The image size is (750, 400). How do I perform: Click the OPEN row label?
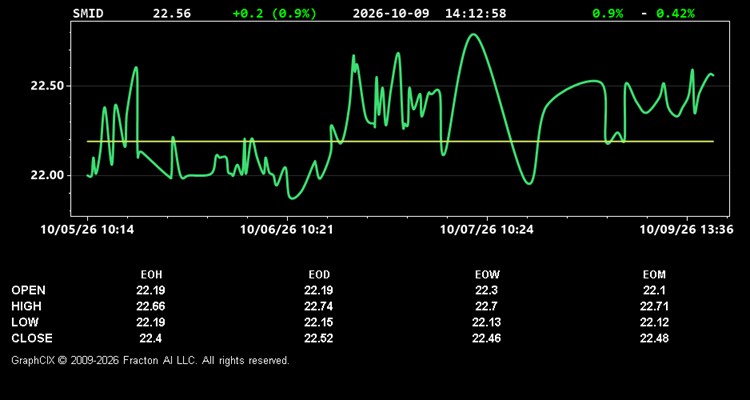click(29, 290)
